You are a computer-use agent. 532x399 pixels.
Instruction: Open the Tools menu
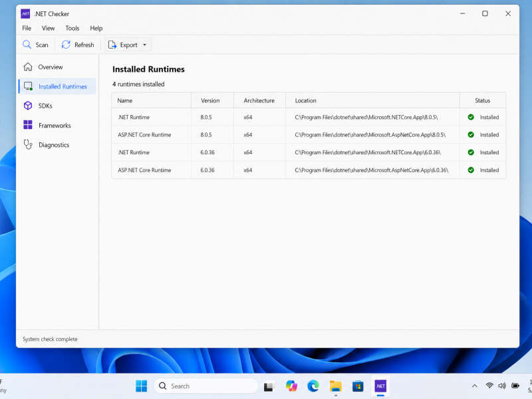[x=72, y=28]
